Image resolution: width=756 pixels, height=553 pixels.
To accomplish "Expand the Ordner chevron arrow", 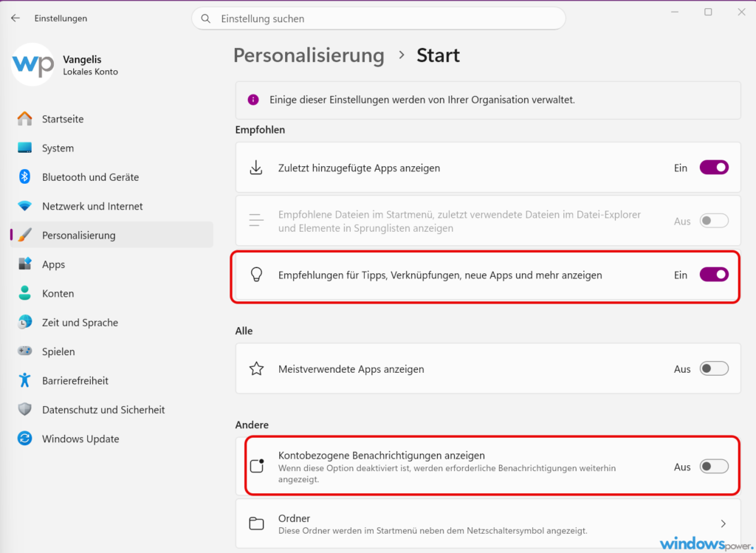I will click(724, 523).
